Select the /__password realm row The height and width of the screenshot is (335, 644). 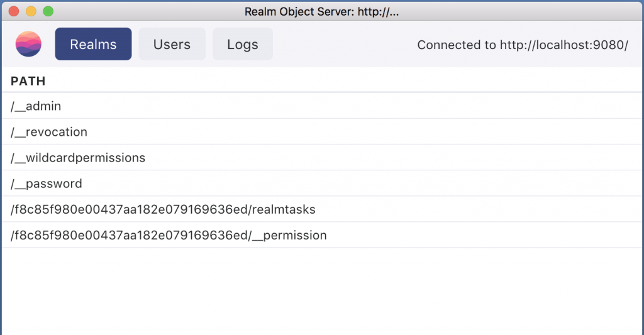pos(322,184)
